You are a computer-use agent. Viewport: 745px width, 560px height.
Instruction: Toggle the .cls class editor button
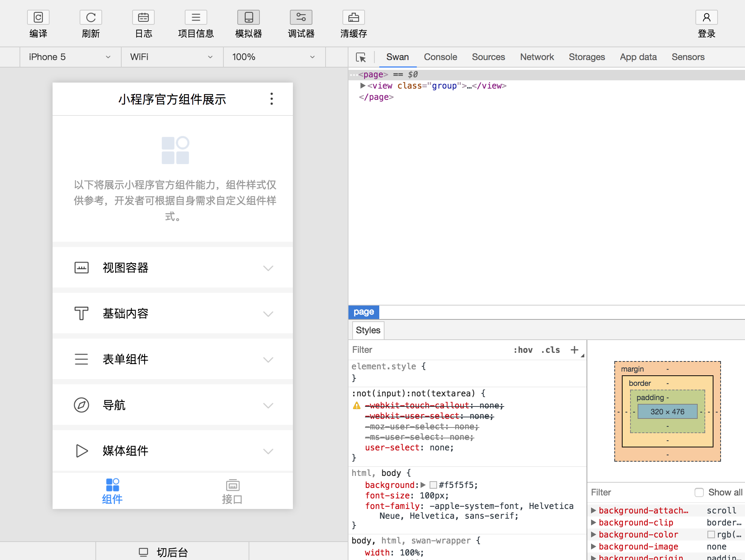coord(550,350)
